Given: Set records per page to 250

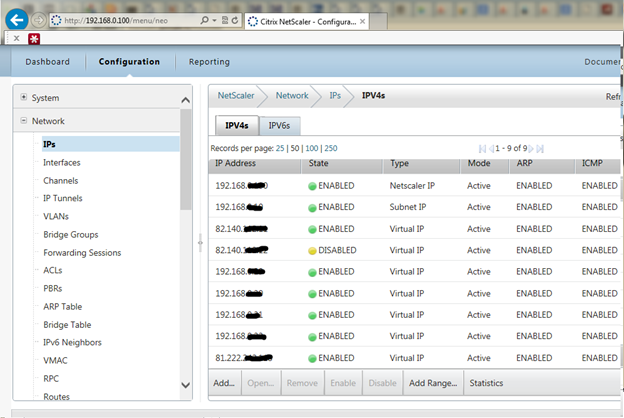Looking at the screenshot, I should (331, 148).
